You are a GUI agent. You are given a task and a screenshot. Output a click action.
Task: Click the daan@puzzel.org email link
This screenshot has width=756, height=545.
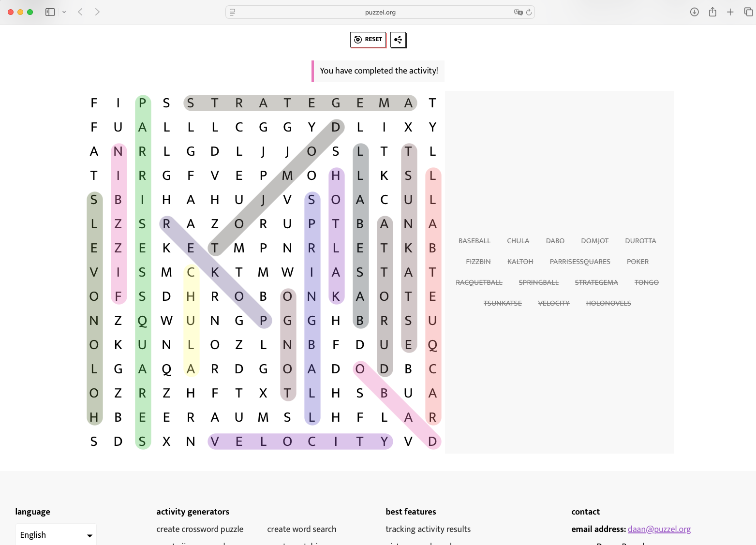pyautogui.click(x=659, y=529)
